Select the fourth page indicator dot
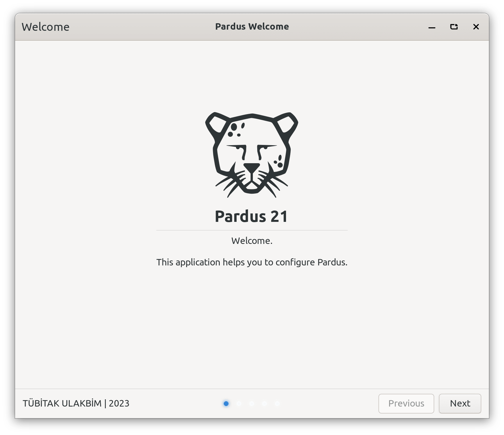Viewport: 504px width, 435px height. tap(264, 403)
